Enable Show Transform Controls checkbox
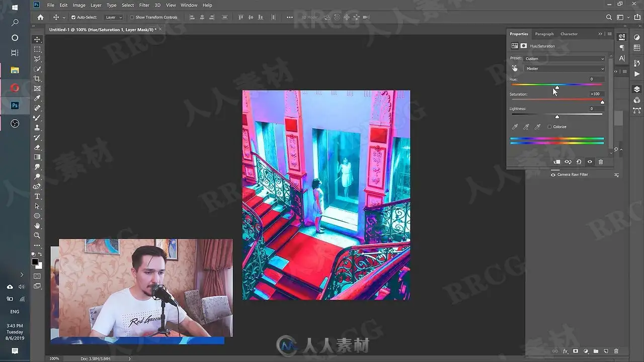This screenshot has height=362, width=644. 132,17
